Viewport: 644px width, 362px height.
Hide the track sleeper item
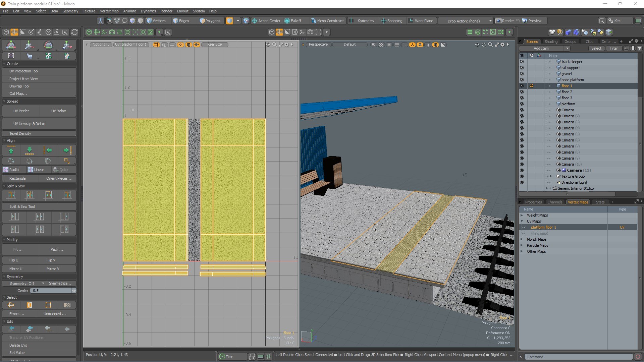pos(522,62)
